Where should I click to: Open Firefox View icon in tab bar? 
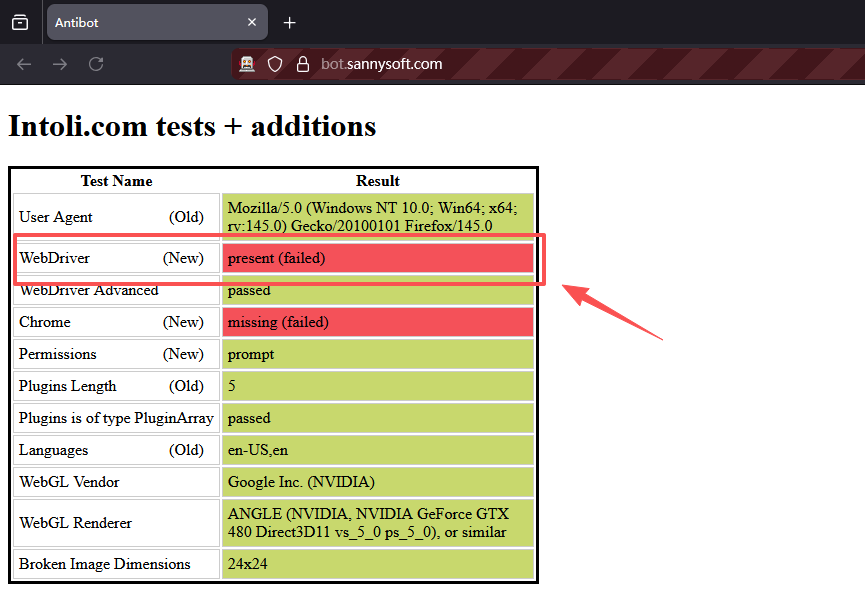20,22
